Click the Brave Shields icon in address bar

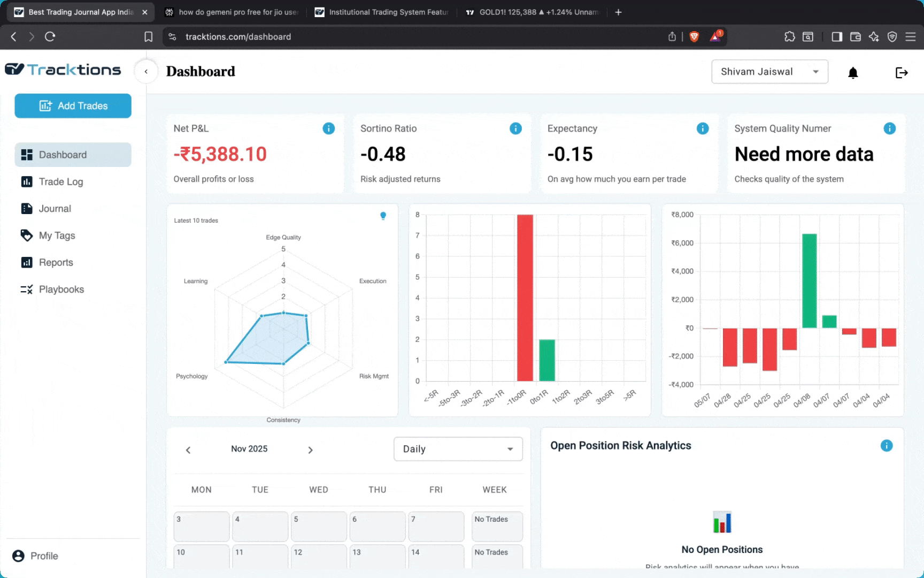[694, 36]
